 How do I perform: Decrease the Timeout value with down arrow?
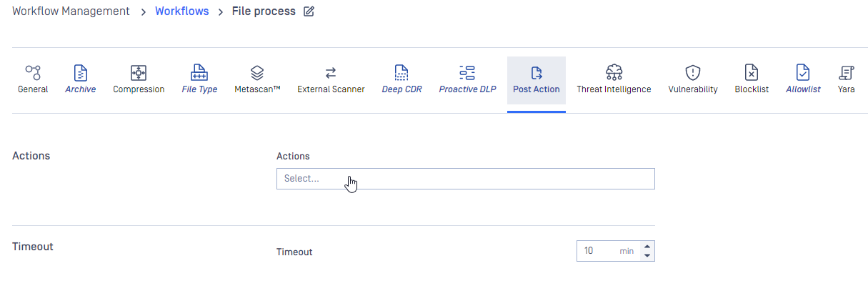(x=647, y=255)
